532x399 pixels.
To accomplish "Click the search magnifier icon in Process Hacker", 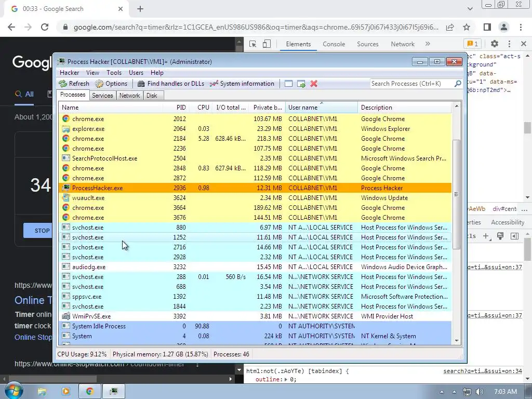I will pyautogui.click(x=457, y=84).
